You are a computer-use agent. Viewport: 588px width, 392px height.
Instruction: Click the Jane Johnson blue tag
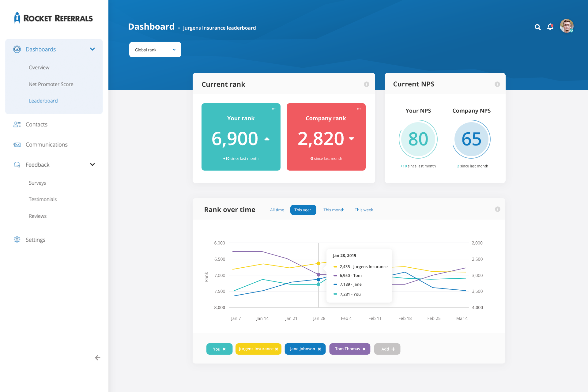302,349
